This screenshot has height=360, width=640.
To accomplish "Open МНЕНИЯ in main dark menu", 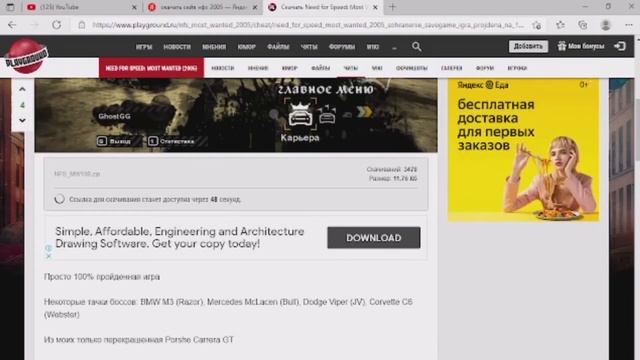I will click(214, 47).
